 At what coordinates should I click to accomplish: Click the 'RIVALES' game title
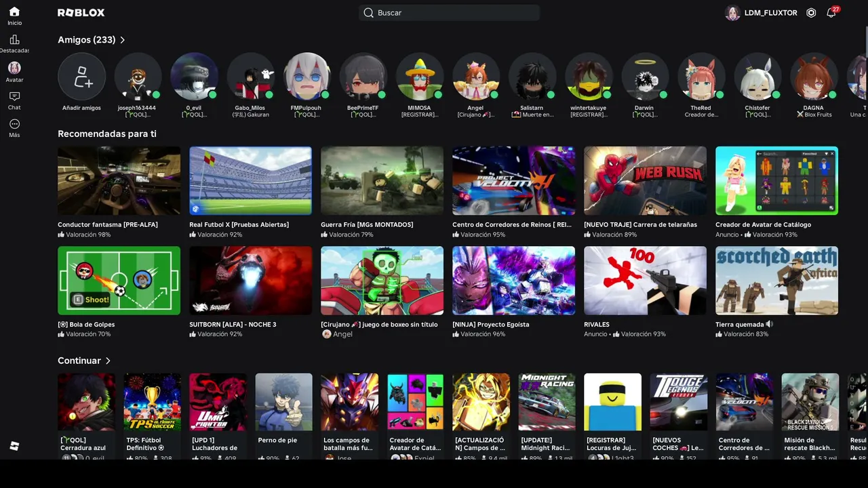tap(597, 324)
